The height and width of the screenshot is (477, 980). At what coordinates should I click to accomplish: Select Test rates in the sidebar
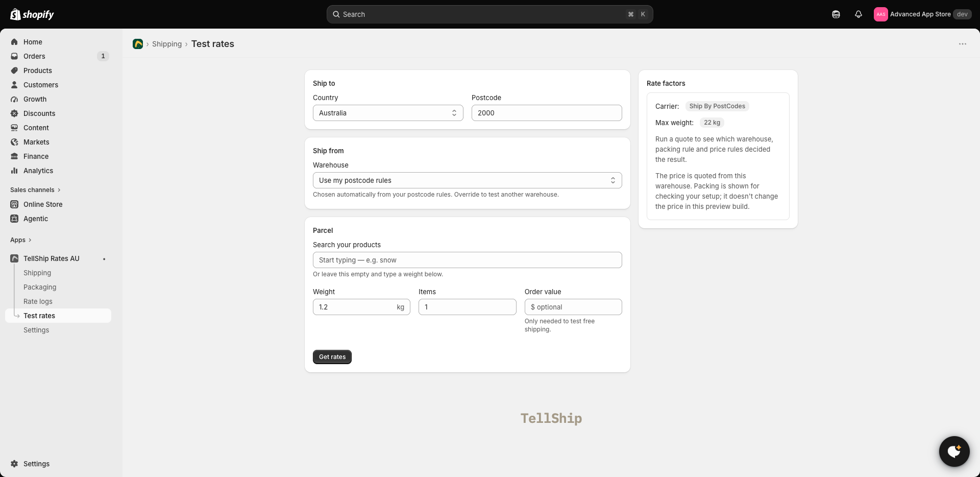point(58,316)
